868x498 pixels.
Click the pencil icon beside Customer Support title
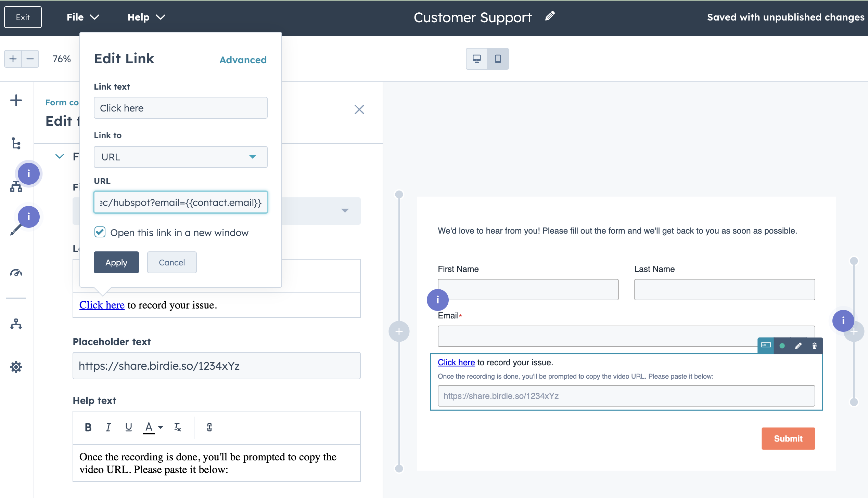pyautogui.click(x=550, y=16)
